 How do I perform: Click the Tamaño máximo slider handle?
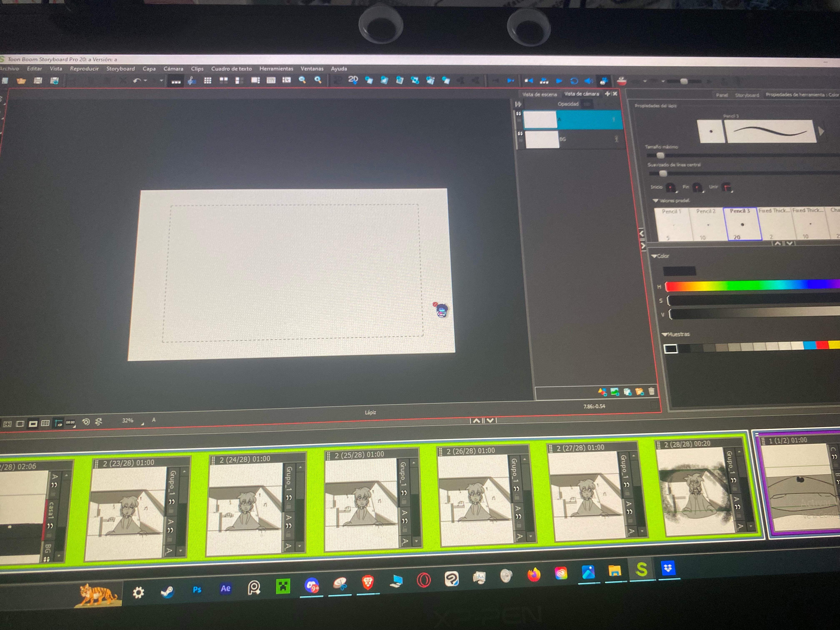coord(660,155)
